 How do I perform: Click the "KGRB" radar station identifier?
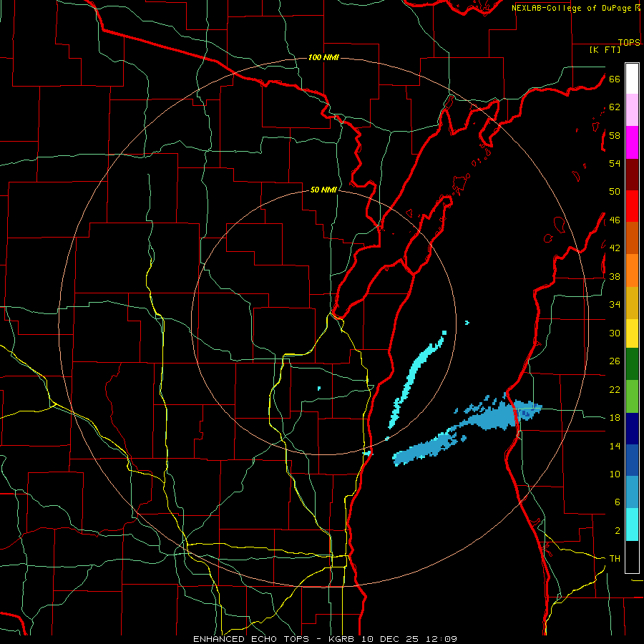pyautogui.click(x=343, y=639)
